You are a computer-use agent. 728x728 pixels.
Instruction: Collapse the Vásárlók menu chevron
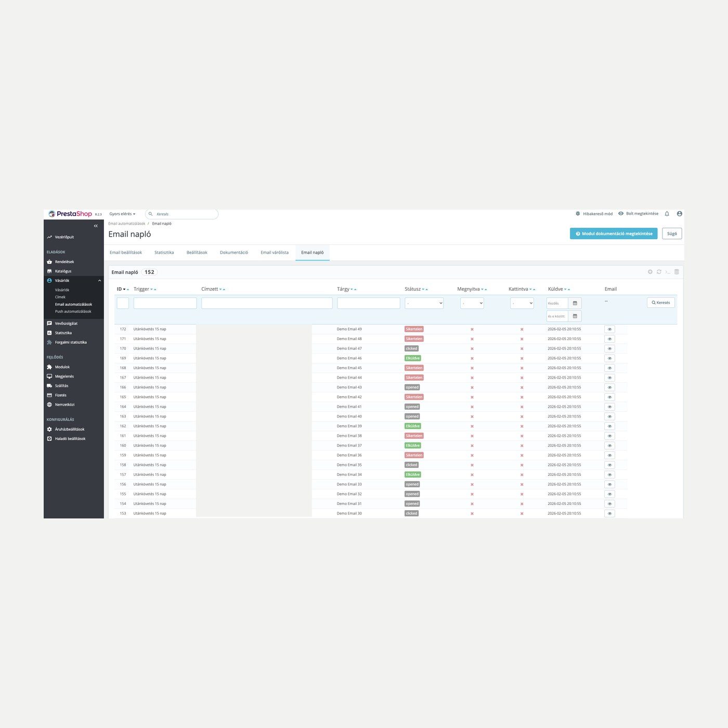click(x=99, y=281)
